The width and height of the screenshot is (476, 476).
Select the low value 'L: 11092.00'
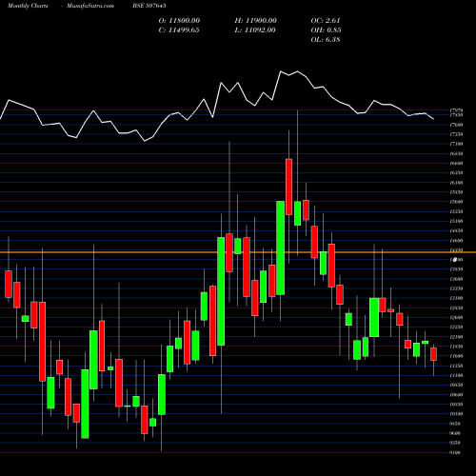tap(255, 30)
